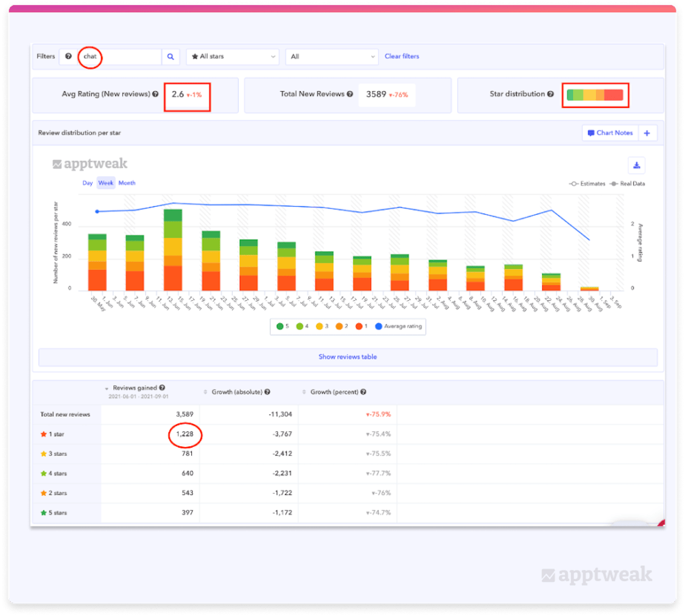Click the Total New Reviews help icon
Screen dimensions: 685x616
pyautogui.click(x=350, y=94)
